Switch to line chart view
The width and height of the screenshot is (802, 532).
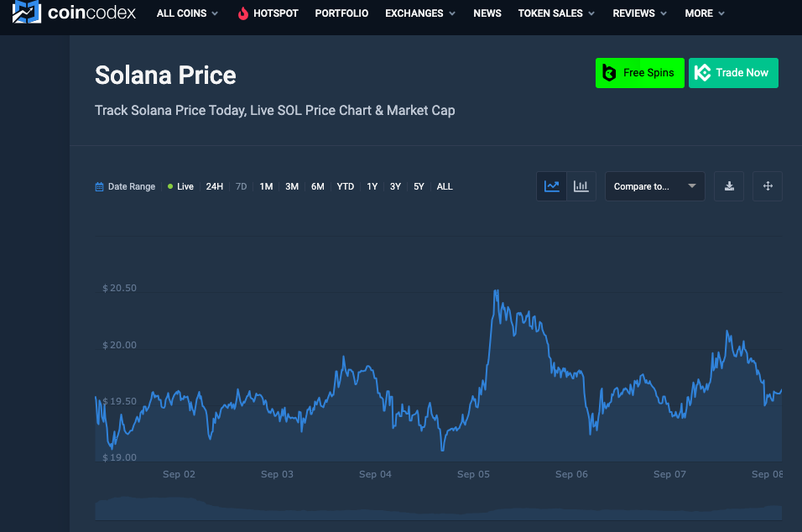click(551, 186)
